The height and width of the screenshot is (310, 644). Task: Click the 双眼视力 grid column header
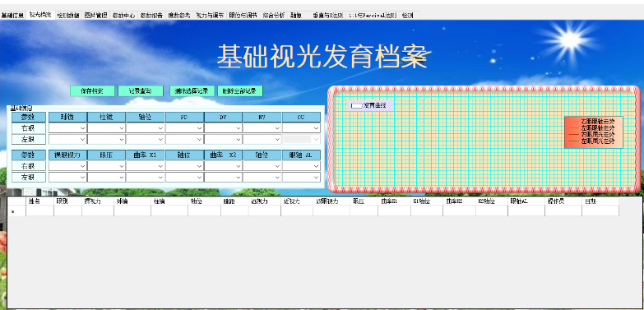point(331,201)
